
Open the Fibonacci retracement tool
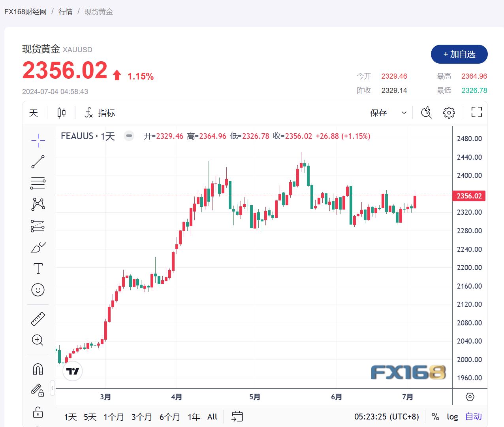tap(38, 183)
